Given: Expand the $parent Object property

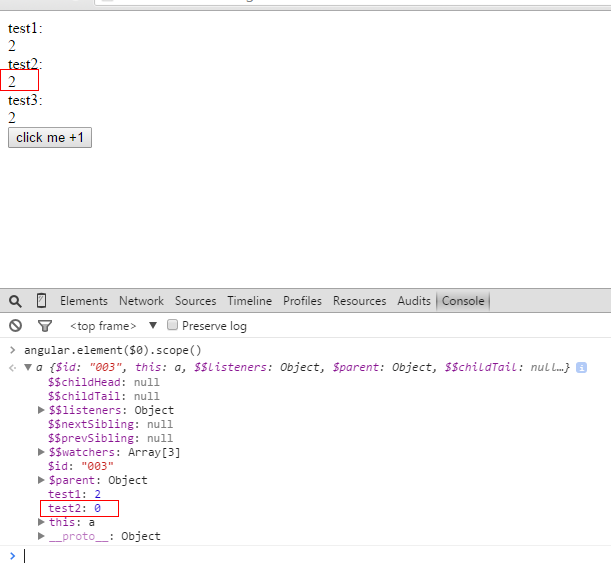Looking at the screenshot, I should tap(41, 480).
